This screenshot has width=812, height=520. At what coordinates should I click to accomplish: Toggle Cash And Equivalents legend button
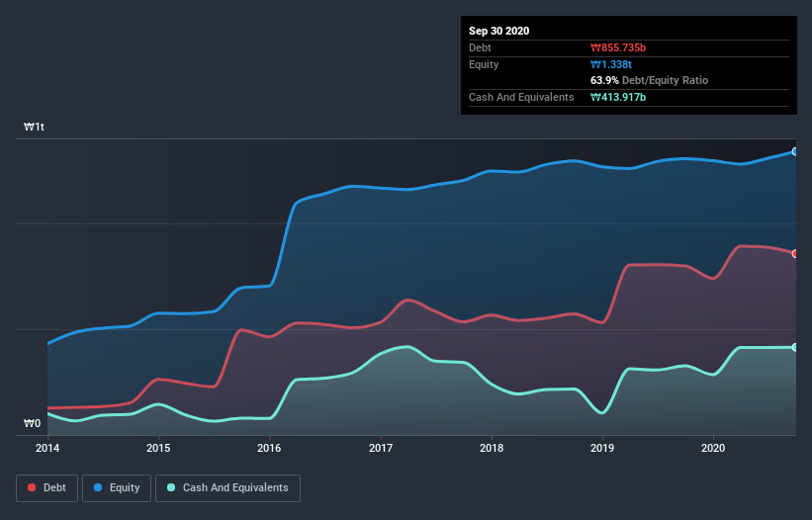227,488
